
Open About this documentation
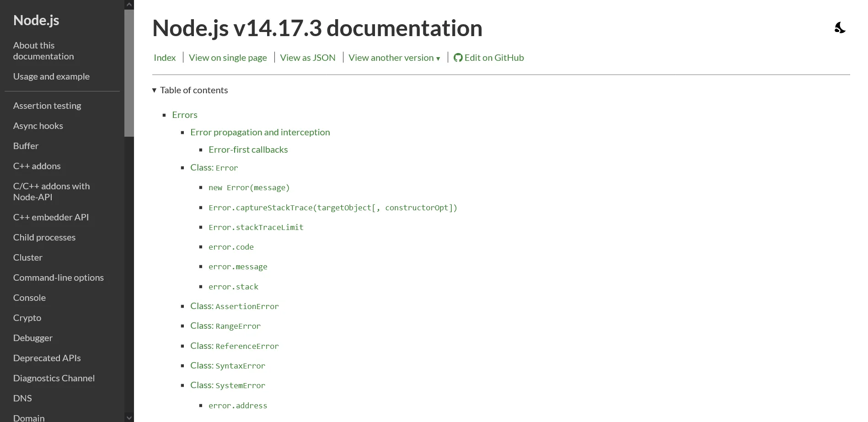[43, 51]
